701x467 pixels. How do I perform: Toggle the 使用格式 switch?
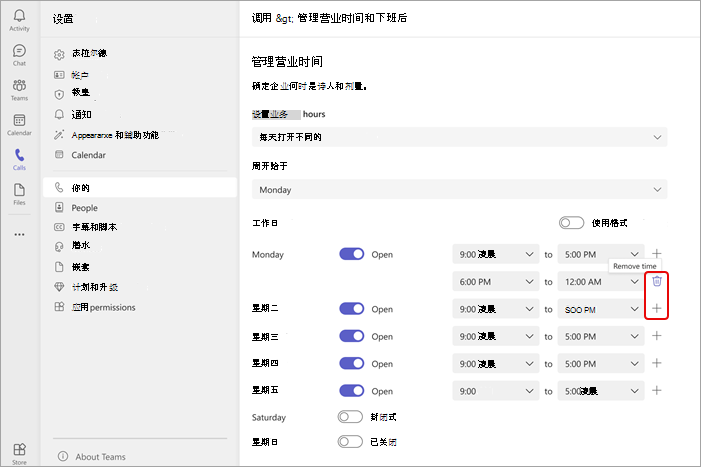pyautogui.click(x=571, y=223)
